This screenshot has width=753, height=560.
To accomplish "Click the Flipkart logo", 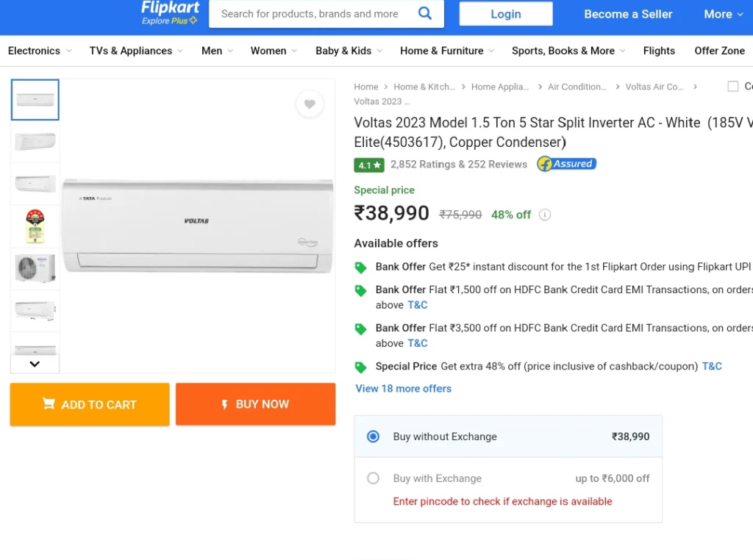I will (x=170, y=8).
